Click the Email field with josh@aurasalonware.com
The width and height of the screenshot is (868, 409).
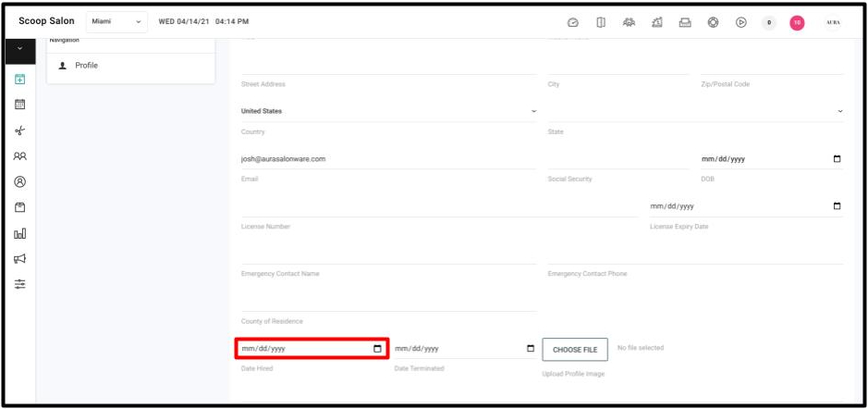389,159
